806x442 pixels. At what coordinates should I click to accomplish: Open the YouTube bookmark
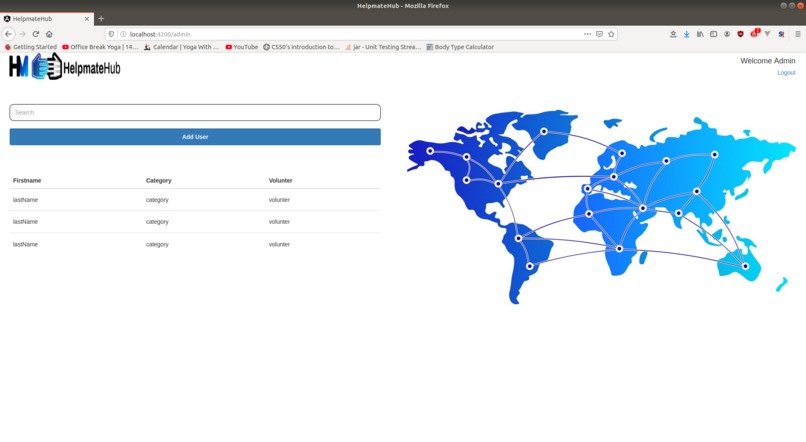pos(242,47)
